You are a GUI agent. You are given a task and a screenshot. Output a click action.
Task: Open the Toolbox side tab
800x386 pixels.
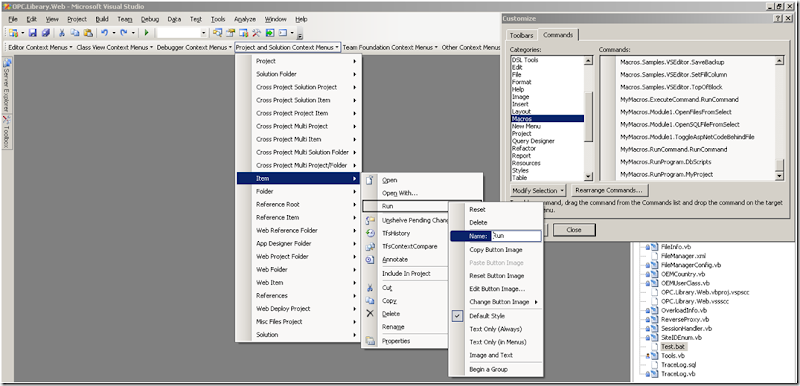point(7,131)
